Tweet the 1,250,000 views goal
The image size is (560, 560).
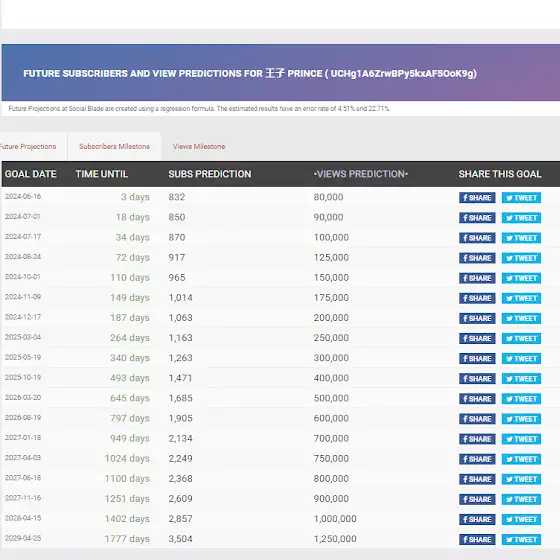pyautogui.click(x=521, y=539)
